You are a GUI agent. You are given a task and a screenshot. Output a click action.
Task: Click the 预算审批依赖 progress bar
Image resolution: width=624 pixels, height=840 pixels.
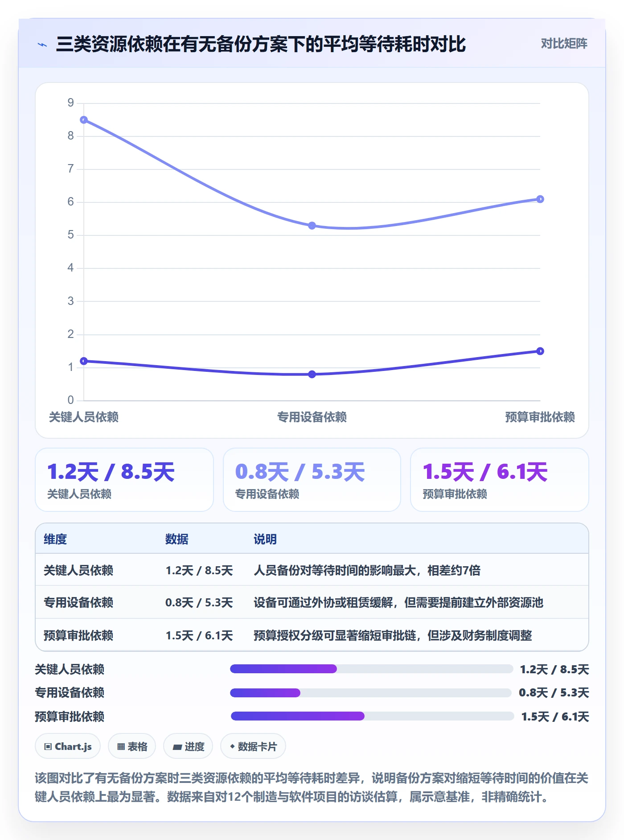tap(372, 716)
